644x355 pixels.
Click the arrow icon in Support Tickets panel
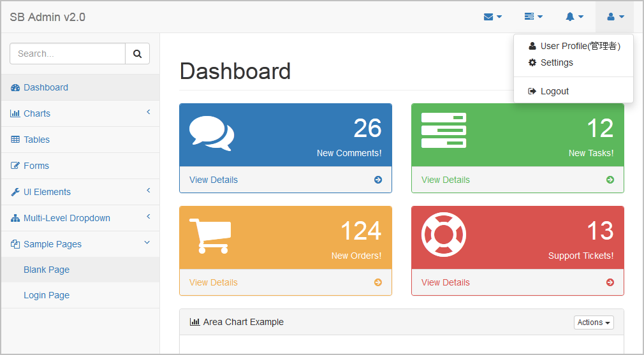[610, 282]
